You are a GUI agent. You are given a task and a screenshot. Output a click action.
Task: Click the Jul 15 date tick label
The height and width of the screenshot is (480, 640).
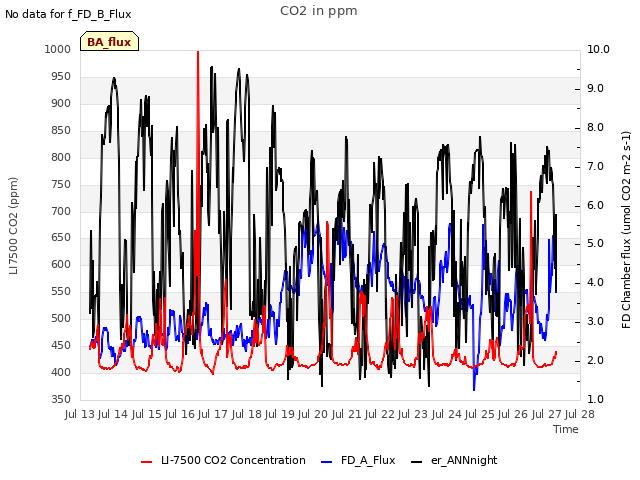147,414
